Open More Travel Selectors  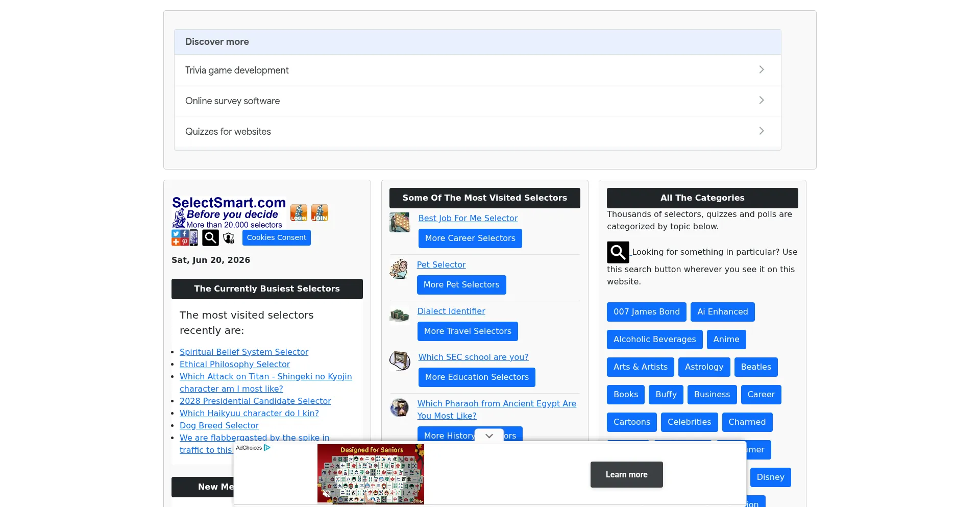[x=468, y=331]
